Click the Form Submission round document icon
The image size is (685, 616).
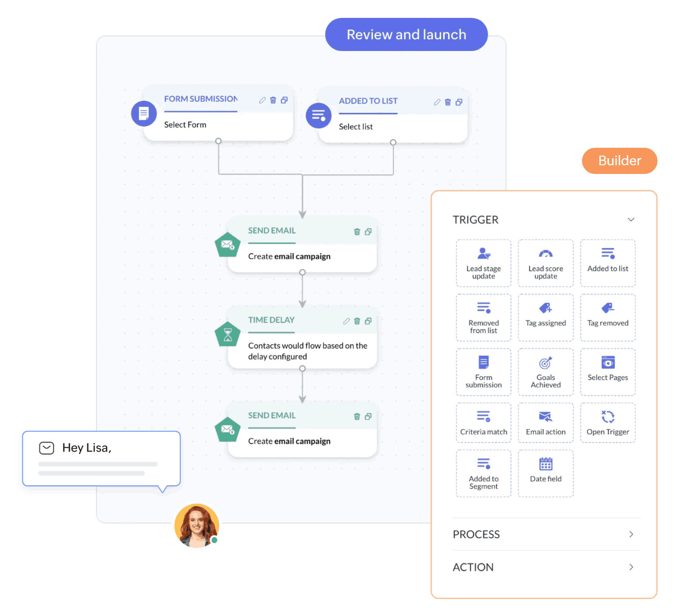coord(144,114)
